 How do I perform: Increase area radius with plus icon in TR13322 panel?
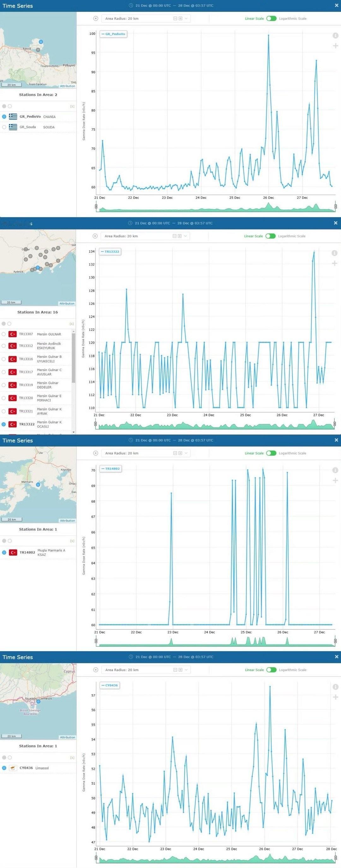click(180, 236)
